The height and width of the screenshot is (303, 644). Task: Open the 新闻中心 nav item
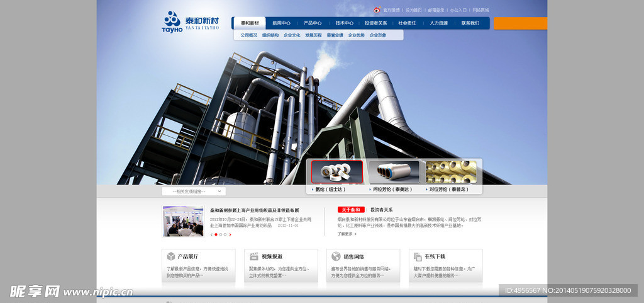click(281, 23)
